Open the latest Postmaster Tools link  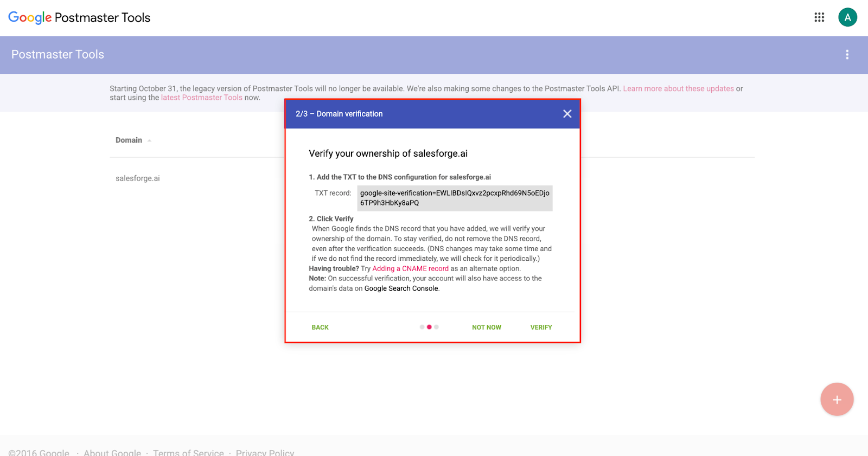[x=201, y=98]
